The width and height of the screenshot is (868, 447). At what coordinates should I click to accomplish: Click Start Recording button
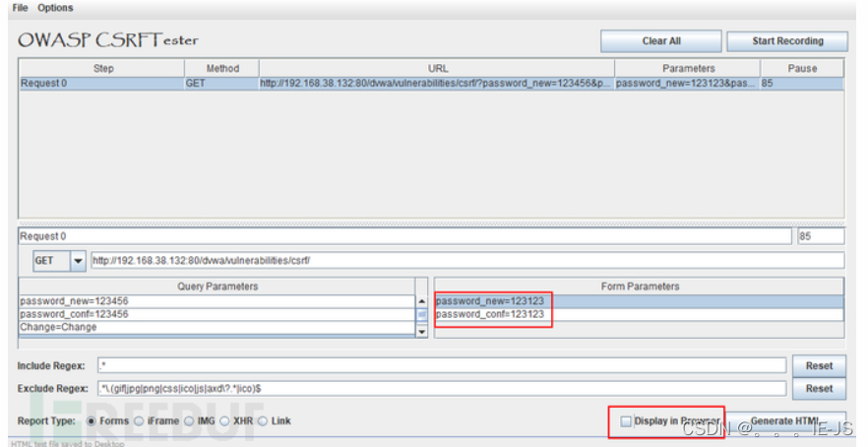point(787,41)
